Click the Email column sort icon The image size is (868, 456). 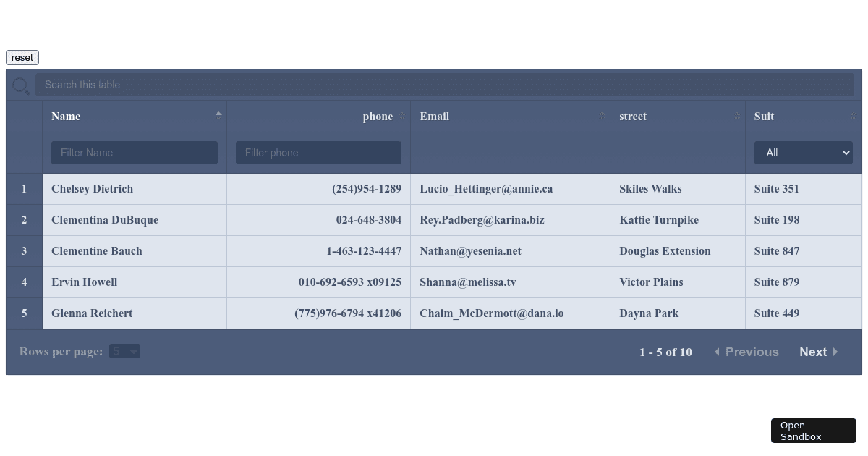click(x=601, y=117)
